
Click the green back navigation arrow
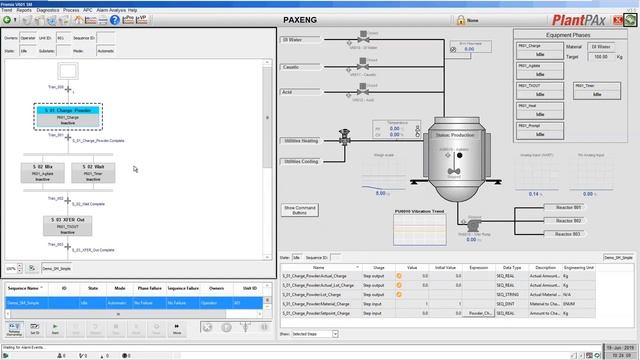point(7,20)
